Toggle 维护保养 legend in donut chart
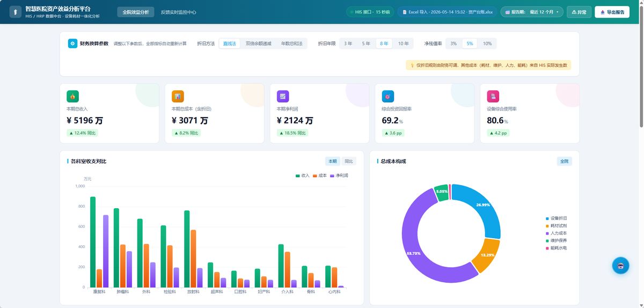The height and width of the screenshot is (308, 644). (x=557, y=241)
